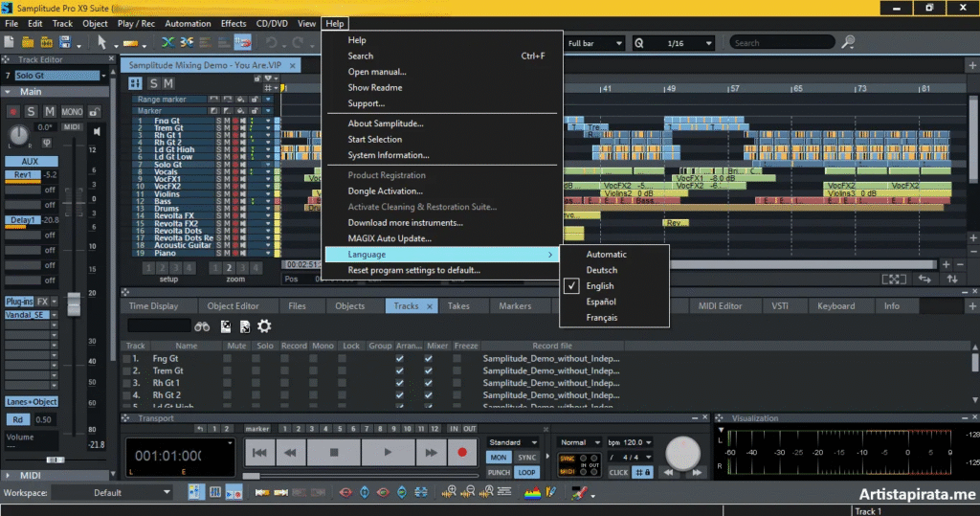This screenshot has height=516, width=980.
Task: Open the gear settings icon in Tracks panel
Action: [x=264, y=326]
